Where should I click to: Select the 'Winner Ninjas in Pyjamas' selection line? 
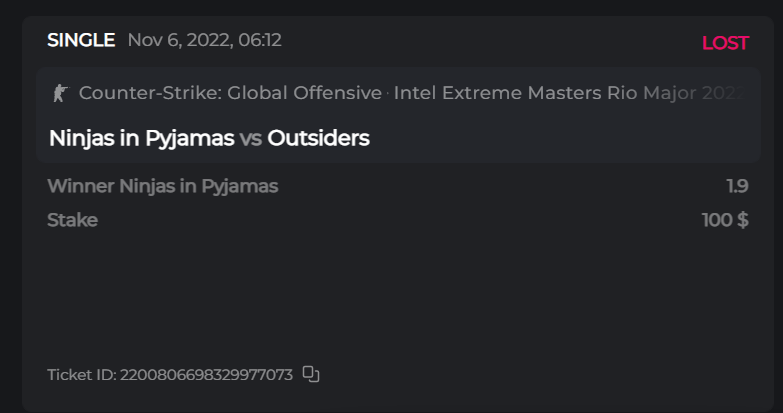[163, 186]
